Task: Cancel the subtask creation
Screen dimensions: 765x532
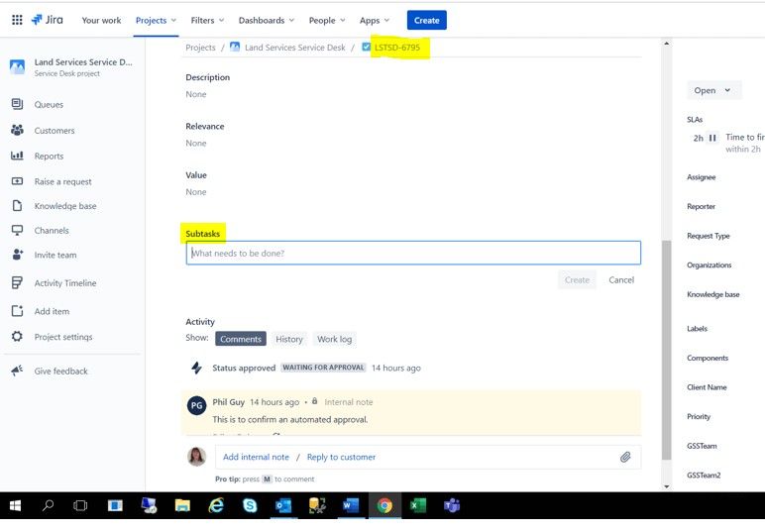Action: (621, 280)
